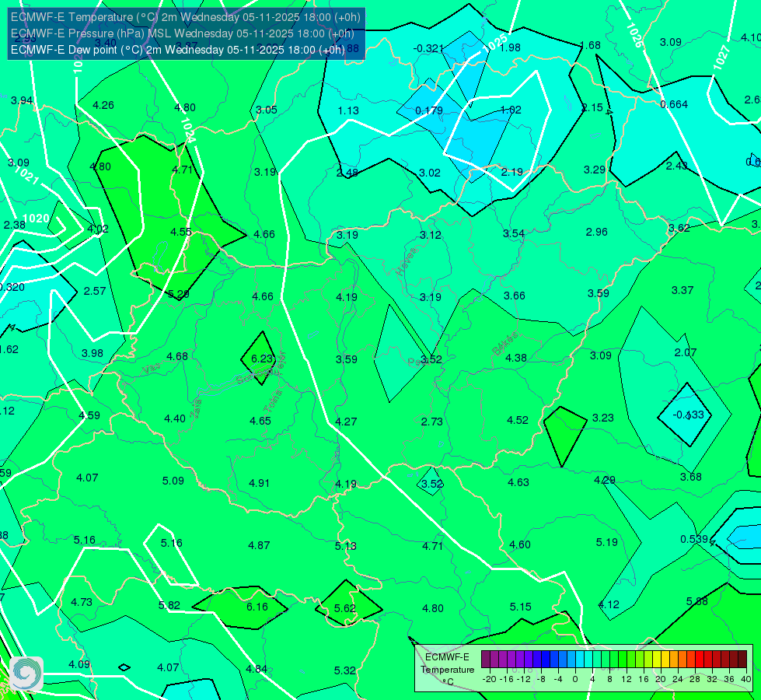This screenshot has height=700, width=761.
Task: Click the Vas county label
Action: pyautogui.click(x=152, y=369)
